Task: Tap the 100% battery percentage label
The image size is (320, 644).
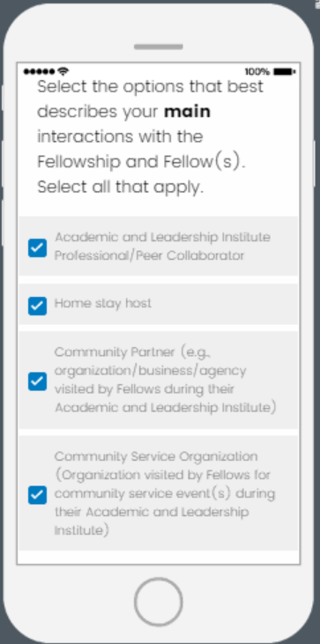Action: [257, 72]
